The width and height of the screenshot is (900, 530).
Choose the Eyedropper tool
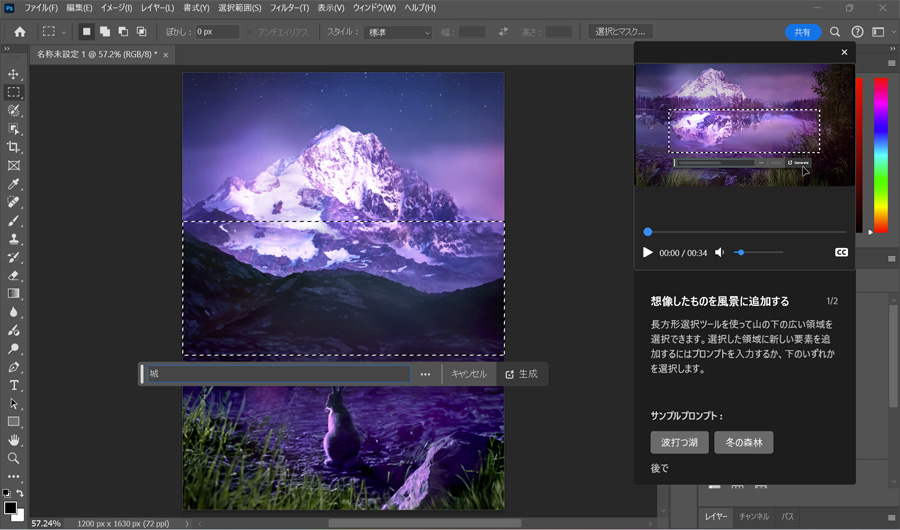tap(13, 184)
